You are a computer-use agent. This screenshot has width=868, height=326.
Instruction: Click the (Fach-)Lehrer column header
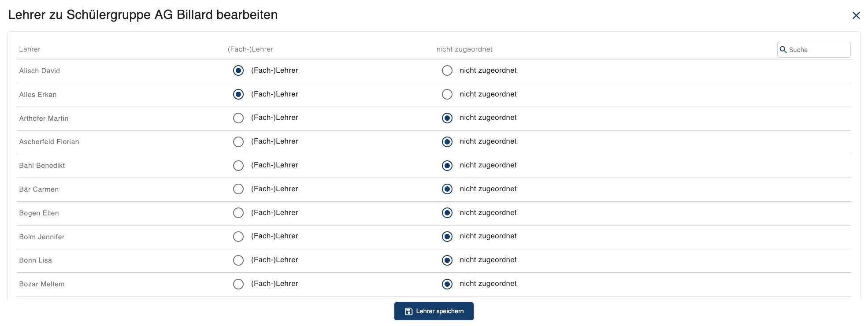coord(250,49)
